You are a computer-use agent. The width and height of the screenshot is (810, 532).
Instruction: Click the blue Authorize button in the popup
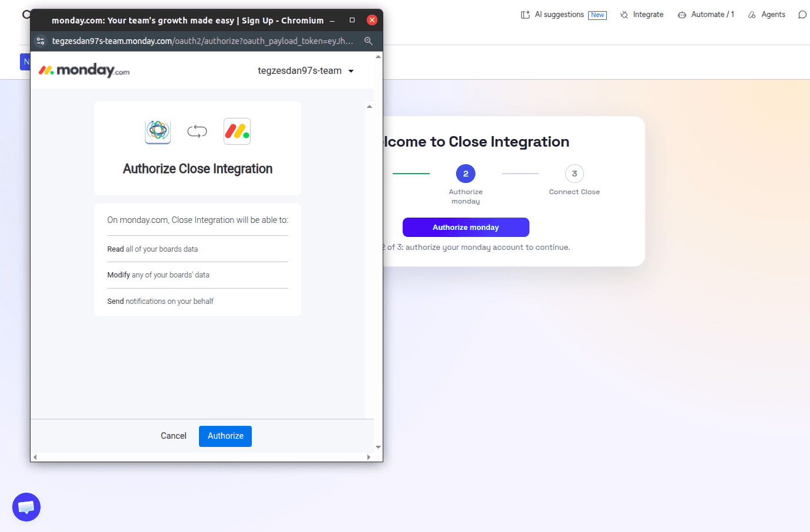(225, 436)
